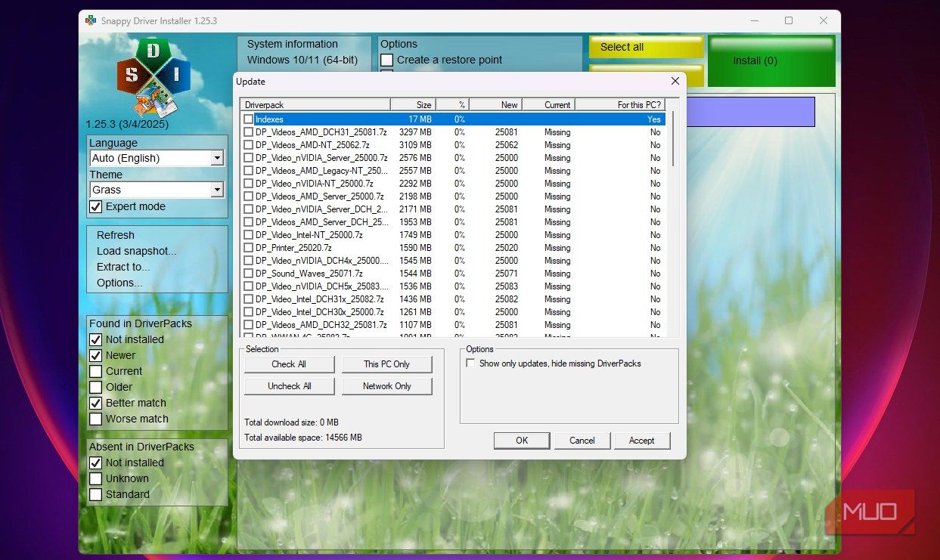This screenshot has height=560, width=940.
Task: Click the Accept button
Action: 641,441
